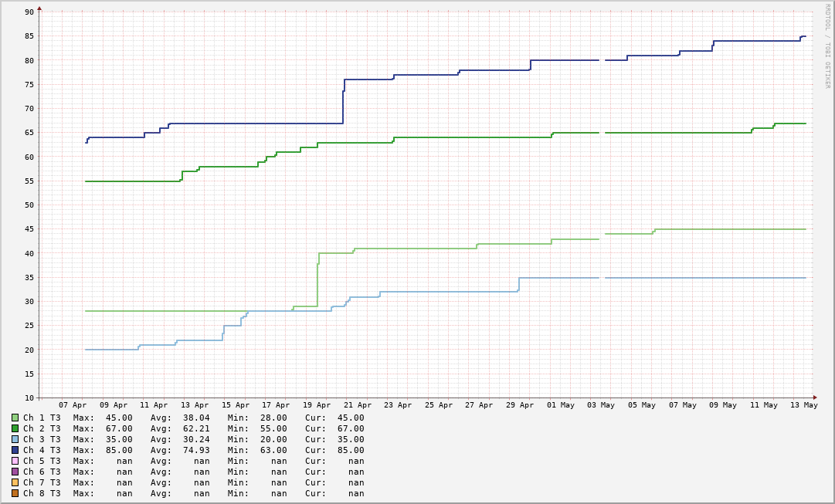Click the 07 Apr date label on x-axis
Image resolution: width=835 pixels, height=504 pixels.
click(73, 405)
